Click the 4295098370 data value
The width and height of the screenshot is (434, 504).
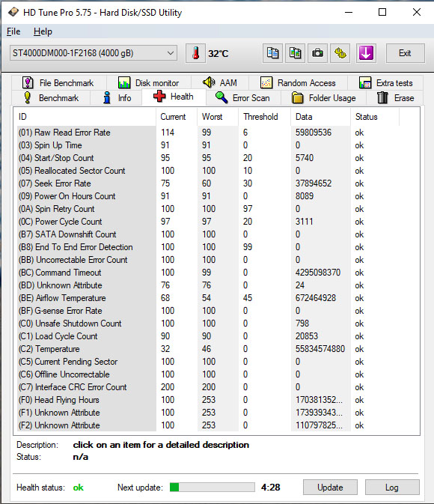(x=318, y=273)
